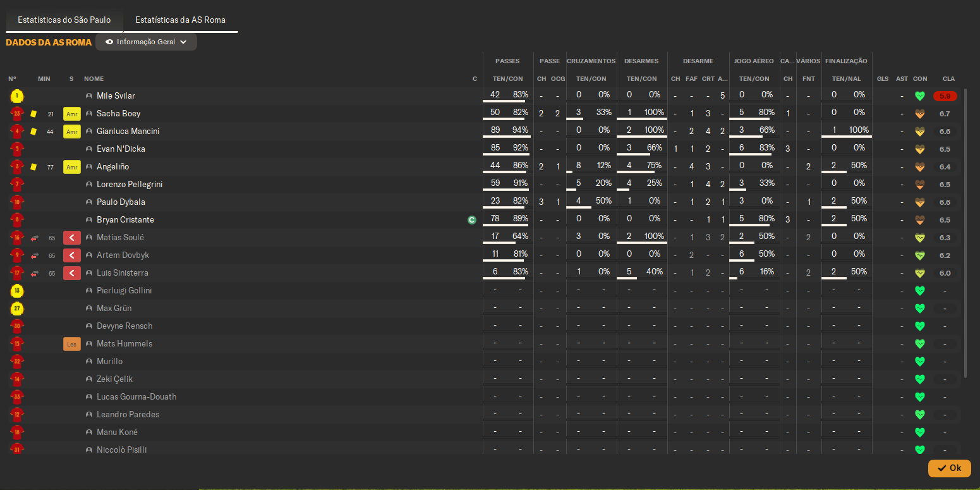
Task: Click Matías Soulé's 64% pass completion
Action: (x=520, y=236)
